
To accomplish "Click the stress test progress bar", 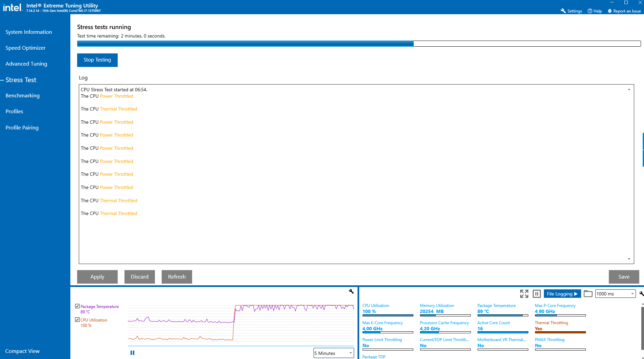I will coord(359,44).
